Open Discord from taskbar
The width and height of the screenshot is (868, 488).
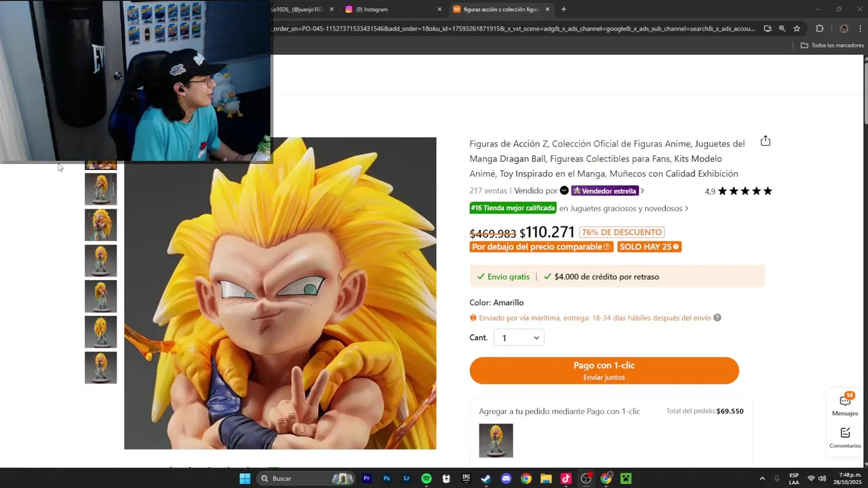[x=506, y=479]
